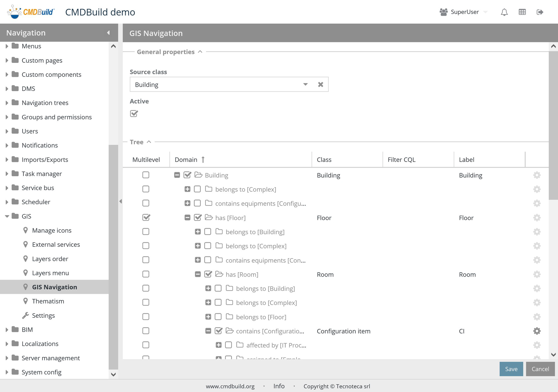Click the Save button
Viewport: 558px width, 392px height.
point(511,369)
